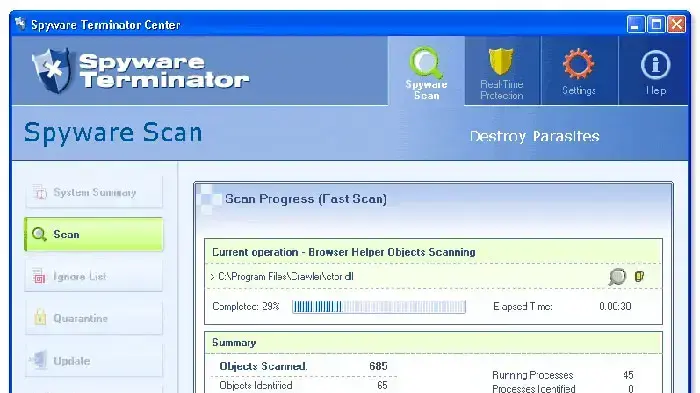700x393 pixels.
Task: Close the Spyware Terminator Center window
Action: 676,24
